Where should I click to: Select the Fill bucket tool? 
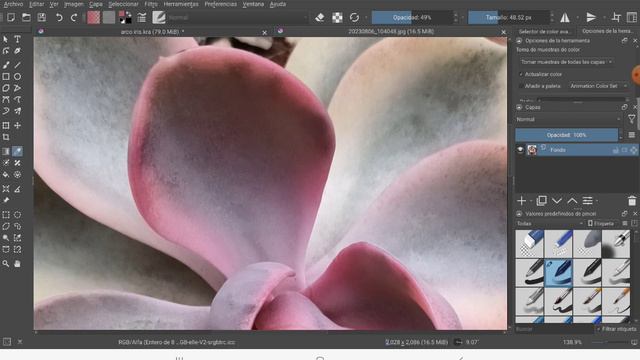point(6,174)
